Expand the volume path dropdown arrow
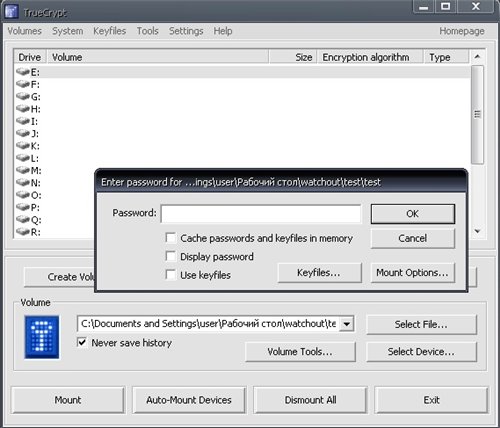The image size is (500, 428). (x=347, y=324)
